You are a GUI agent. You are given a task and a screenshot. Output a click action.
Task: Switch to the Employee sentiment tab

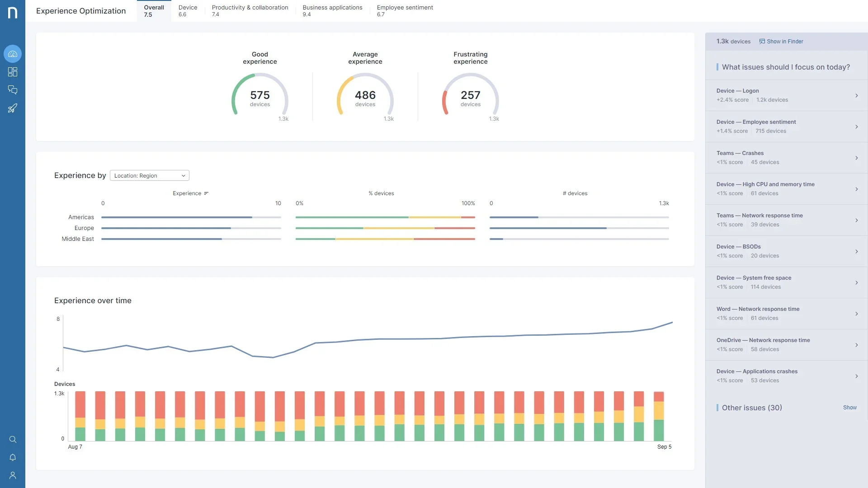pyautogui.click(x=405, y=11)
